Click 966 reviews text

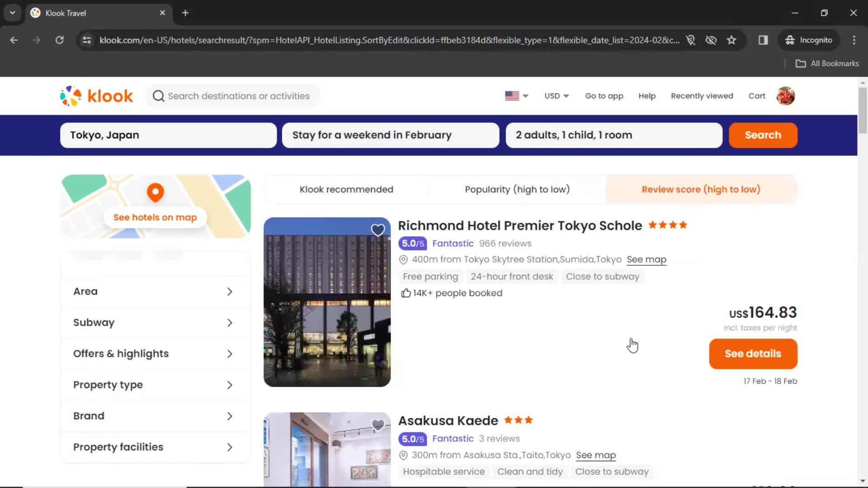point(505,244)
